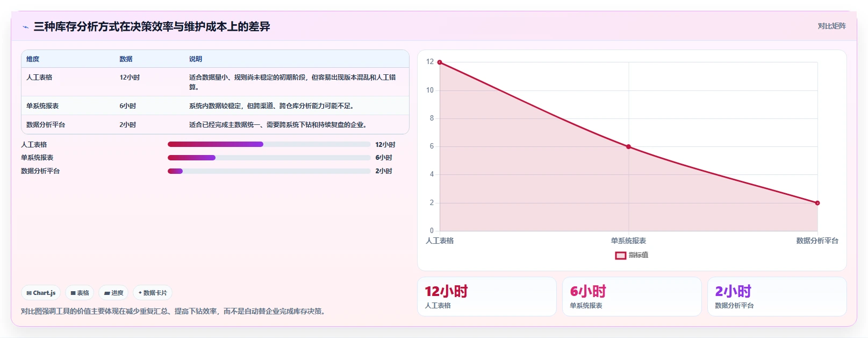Select the 人工表格 table row cell

point(39,78)
